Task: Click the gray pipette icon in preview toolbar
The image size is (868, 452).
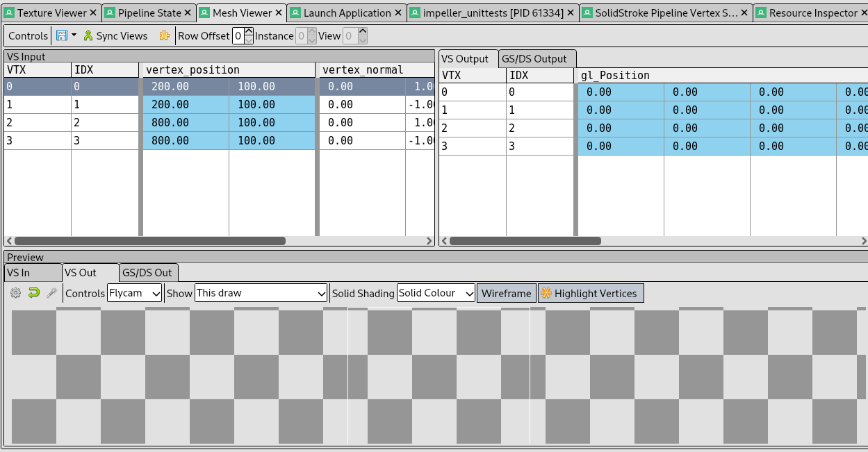Action: (x=51, y=293)
